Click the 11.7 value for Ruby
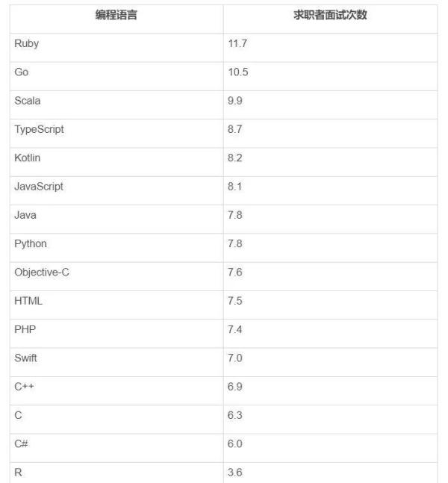The height and width of the screenshot is (483, 448). pyautogui.click(x=237, y=44)
